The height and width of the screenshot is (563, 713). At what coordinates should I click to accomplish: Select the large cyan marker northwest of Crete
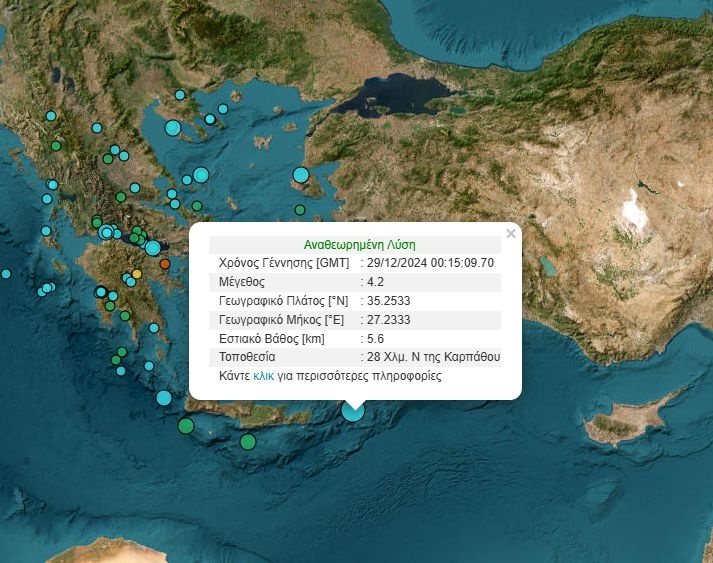coord(164,398)
